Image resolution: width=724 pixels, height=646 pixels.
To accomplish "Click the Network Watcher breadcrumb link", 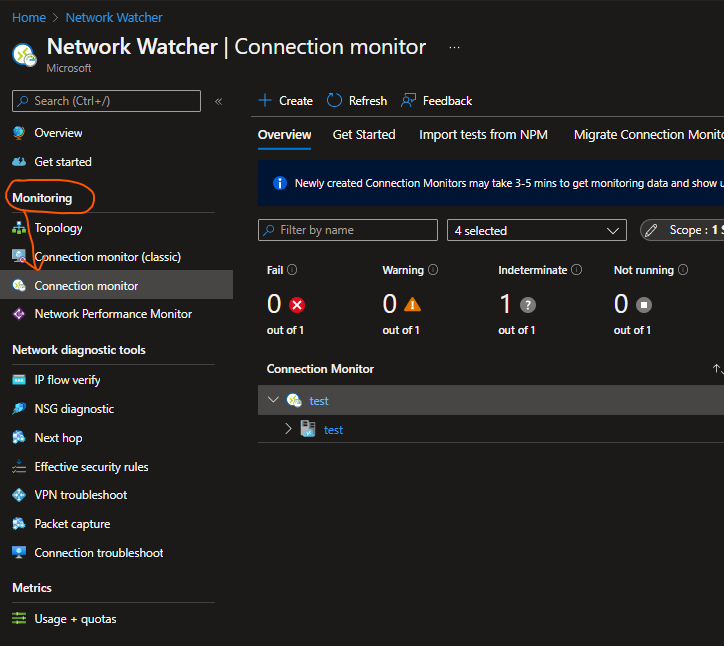I will 114,18.
